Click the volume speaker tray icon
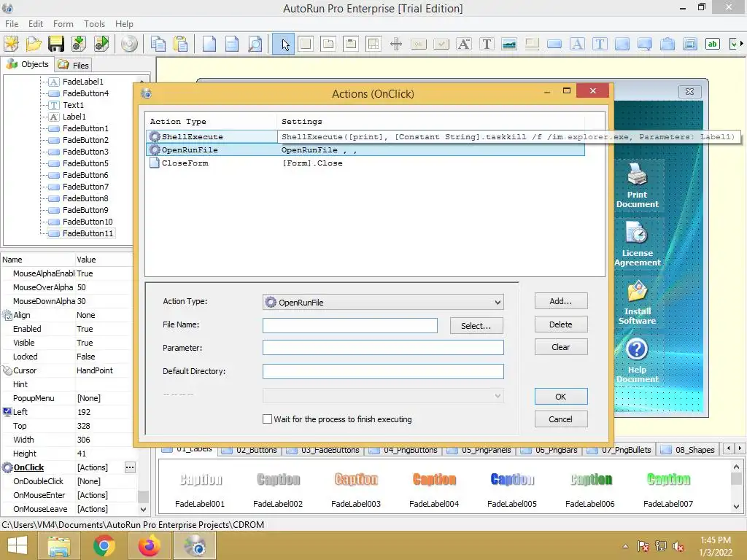747x560 pixels. (x=678, y=546)
